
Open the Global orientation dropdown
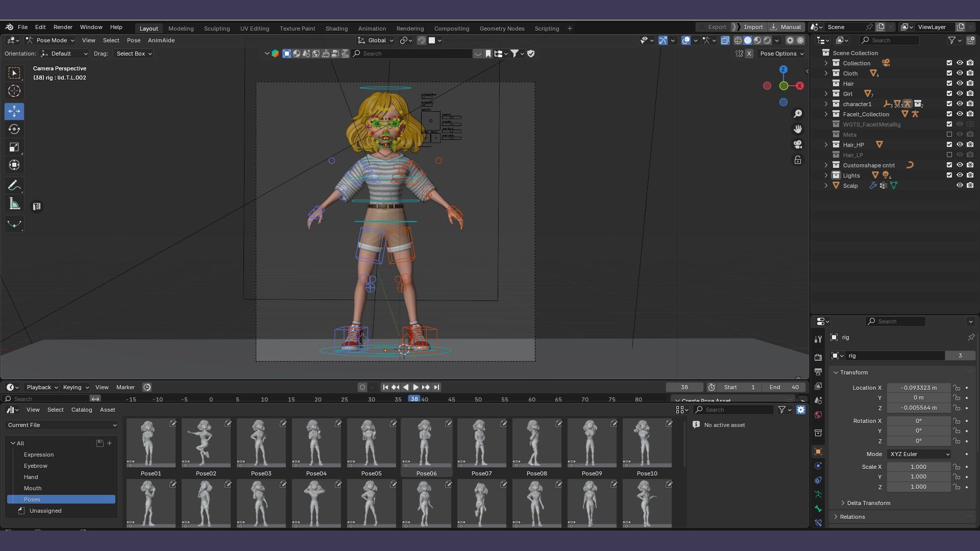(376, 40)
